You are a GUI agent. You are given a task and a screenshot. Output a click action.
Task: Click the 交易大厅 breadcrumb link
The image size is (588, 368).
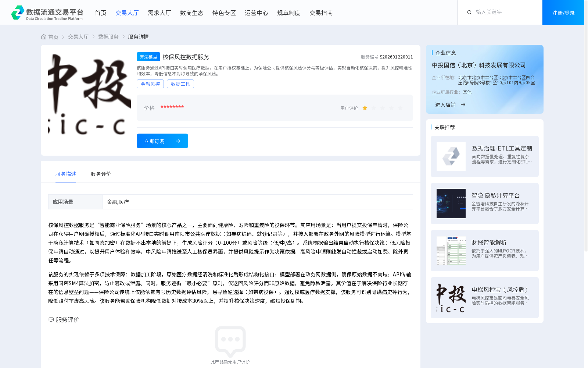[x=78, y=37]
